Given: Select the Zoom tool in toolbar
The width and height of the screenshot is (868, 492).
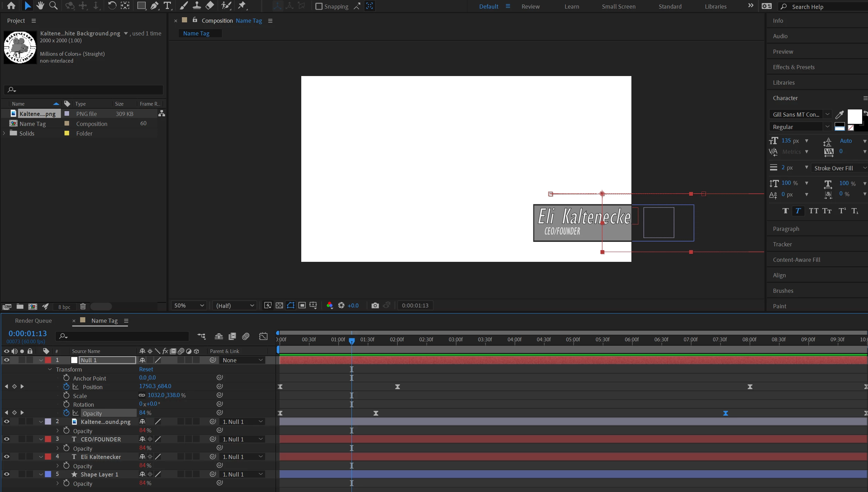Looking at the screenshot, I should 53,6.
